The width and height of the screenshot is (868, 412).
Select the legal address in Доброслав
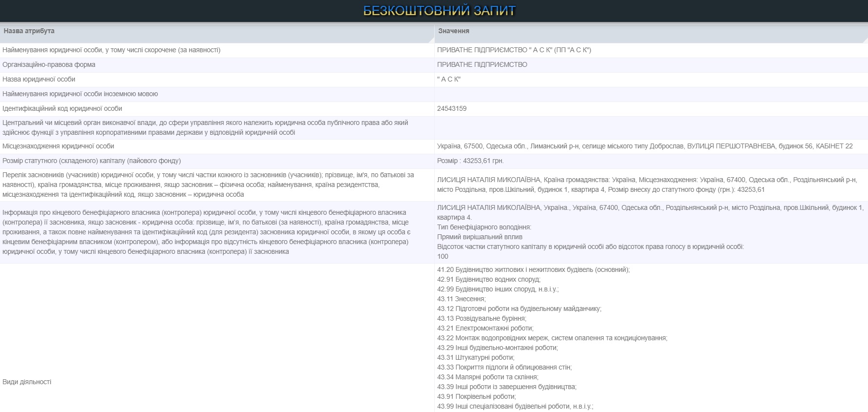click(645, 146)
